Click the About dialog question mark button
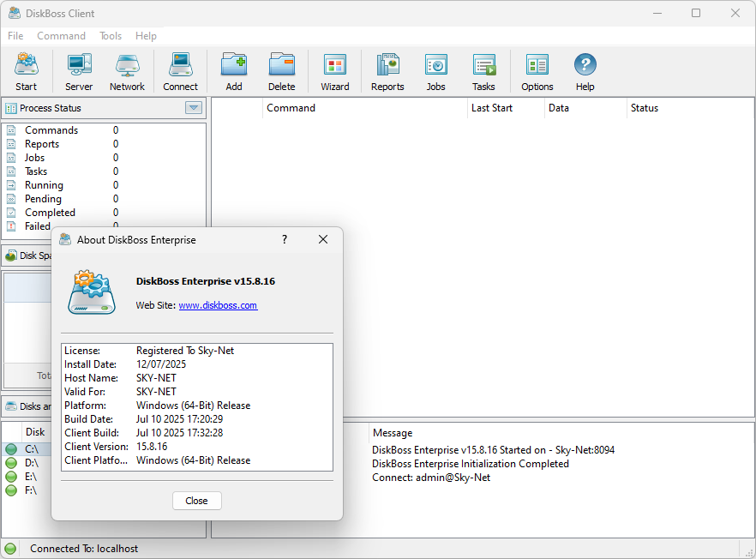 tap(285, 240)
